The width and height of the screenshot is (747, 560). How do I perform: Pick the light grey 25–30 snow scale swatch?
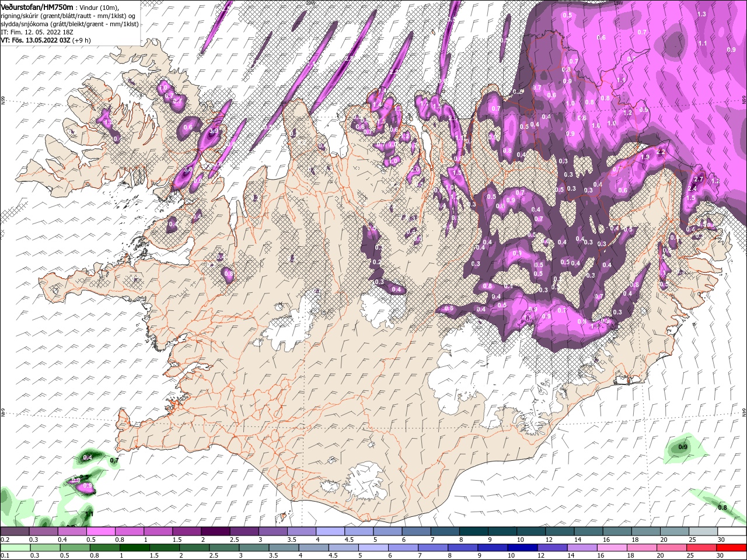pos(703,531)
